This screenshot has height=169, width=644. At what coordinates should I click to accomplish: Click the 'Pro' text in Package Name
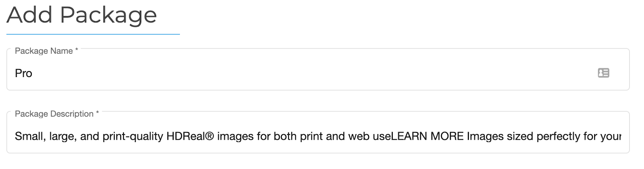point(23,73)
